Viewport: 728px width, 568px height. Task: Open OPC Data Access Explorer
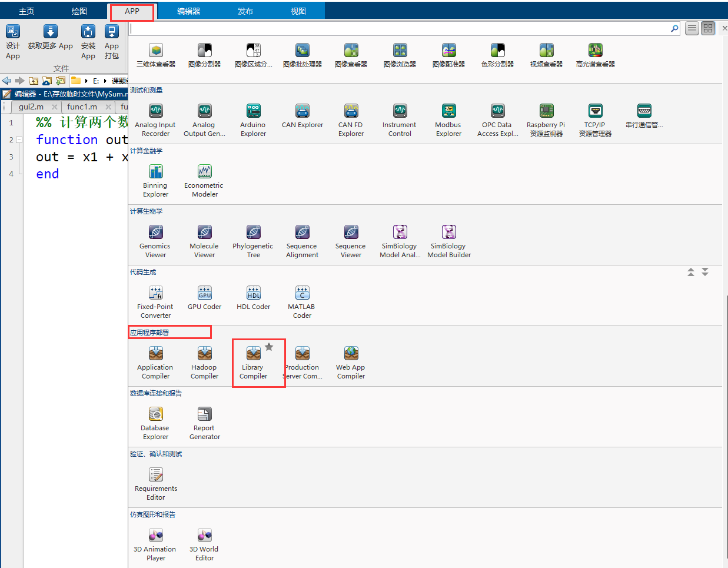[x=497, y=120]
